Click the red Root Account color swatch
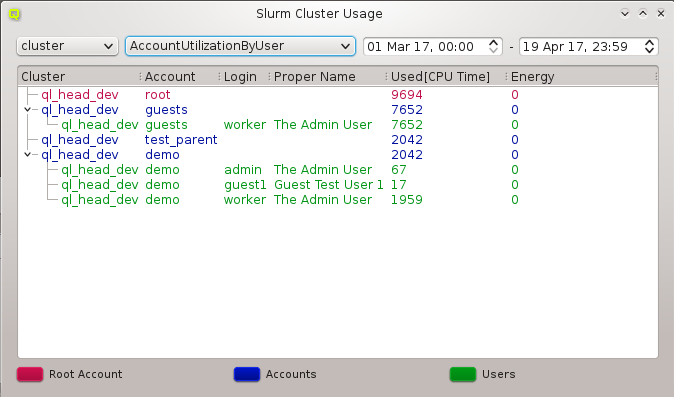 point(30,374)
